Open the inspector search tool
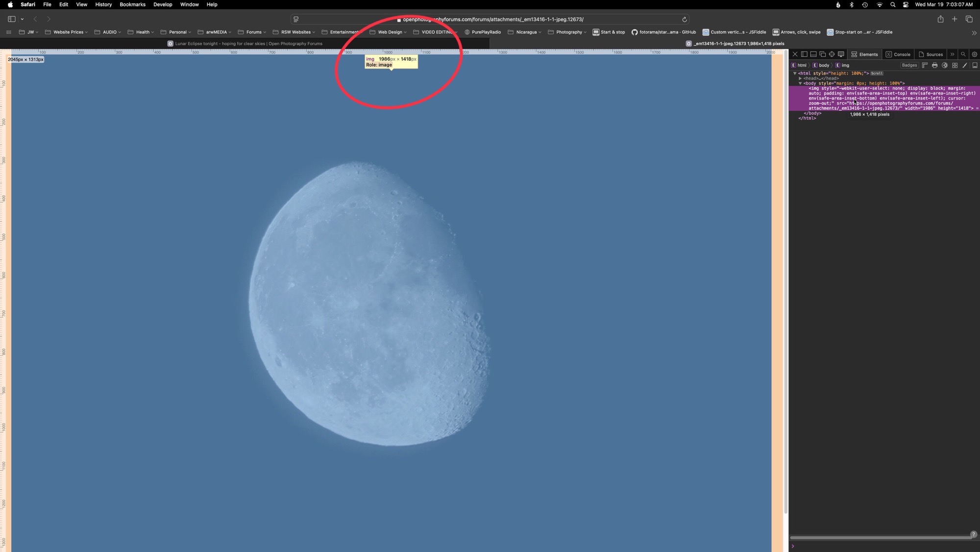This screenshot has height=552, width=980. click(x=963, y=54)
